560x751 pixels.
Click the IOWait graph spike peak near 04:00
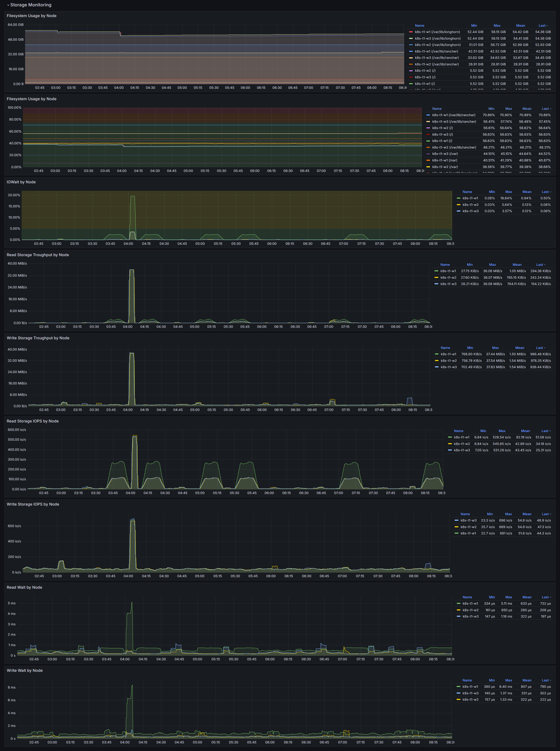pos(133,197)
